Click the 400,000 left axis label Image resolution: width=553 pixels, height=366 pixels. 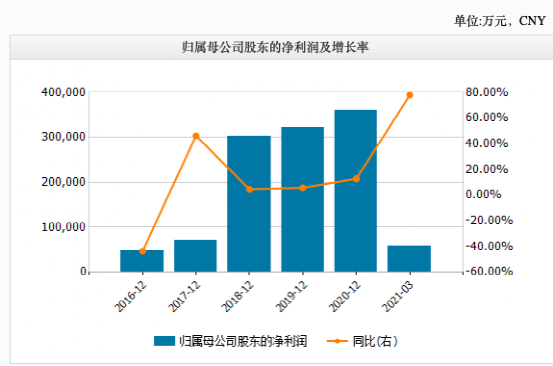coord(63,92)
